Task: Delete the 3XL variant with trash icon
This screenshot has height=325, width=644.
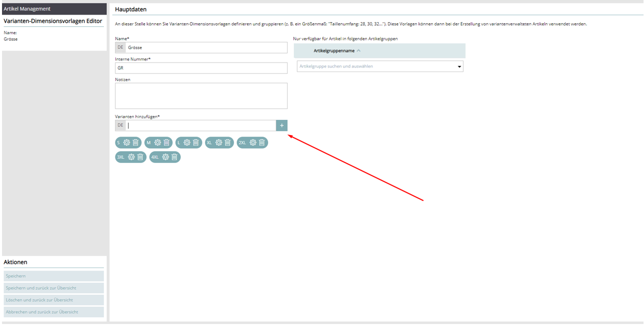Action: point(140,157)
